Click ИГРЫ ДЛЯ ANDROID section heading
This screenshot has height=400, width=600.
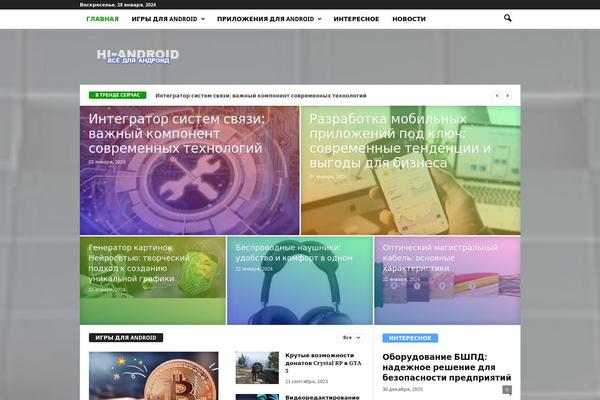pos(126,338)
